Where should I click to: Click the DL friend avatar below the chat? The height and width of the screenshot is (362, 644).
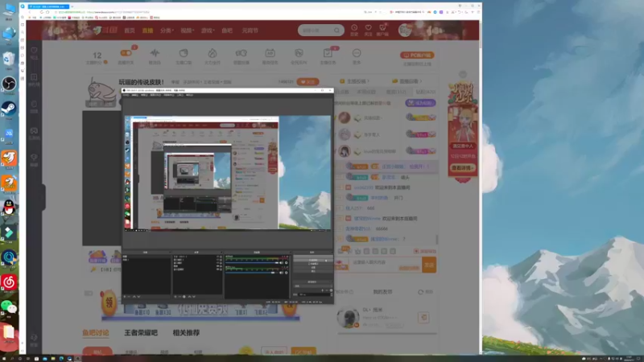point(348,318)
